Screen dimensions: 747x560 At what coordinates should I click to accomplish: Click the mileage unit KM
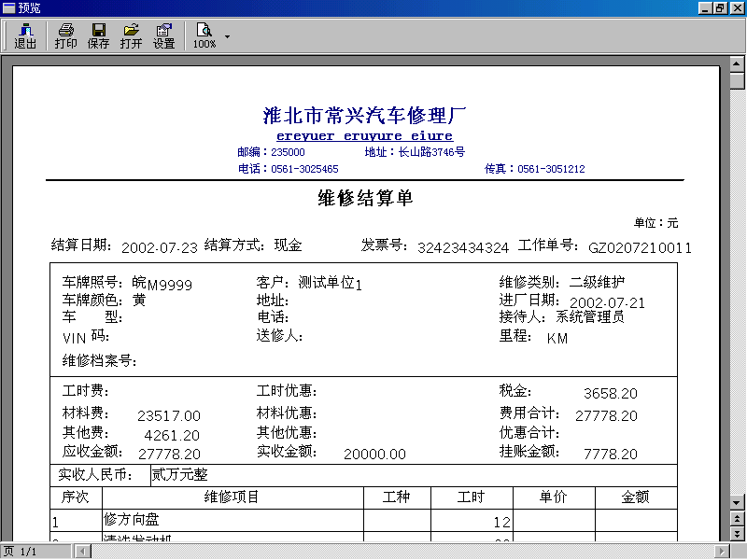pyautogui.click(x=557, y=339)
